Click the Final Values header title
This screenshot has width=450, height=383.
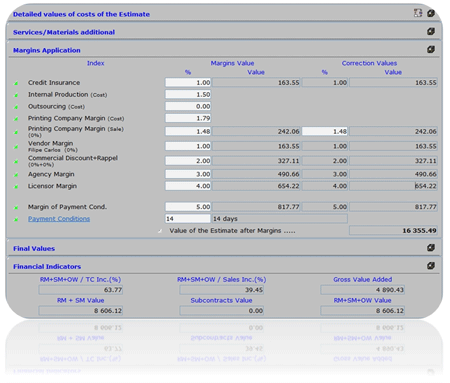(34, 248)
